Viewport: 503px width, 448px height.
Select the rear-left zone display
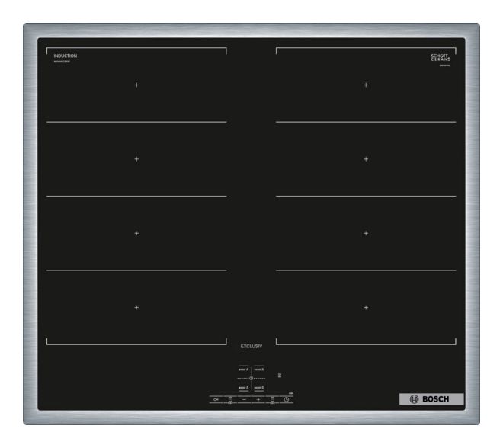tap(244, 370)
